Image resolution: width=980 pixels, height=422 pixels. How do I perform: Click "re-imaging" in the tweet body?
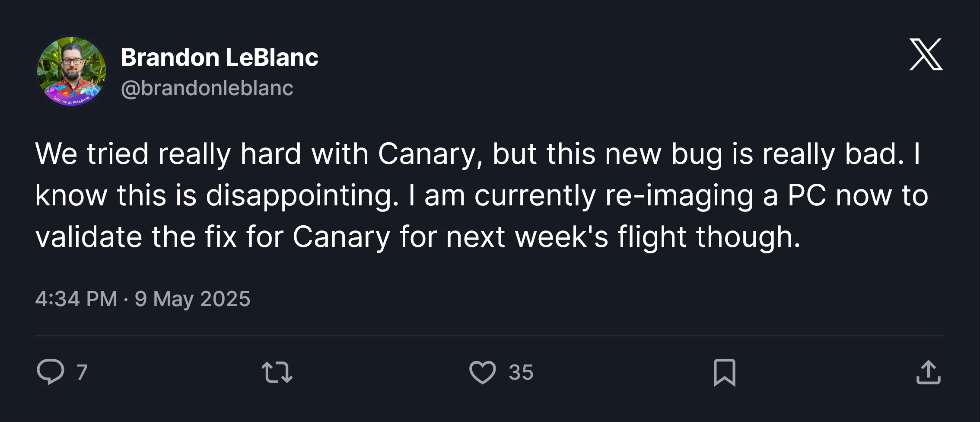point(679,196)
